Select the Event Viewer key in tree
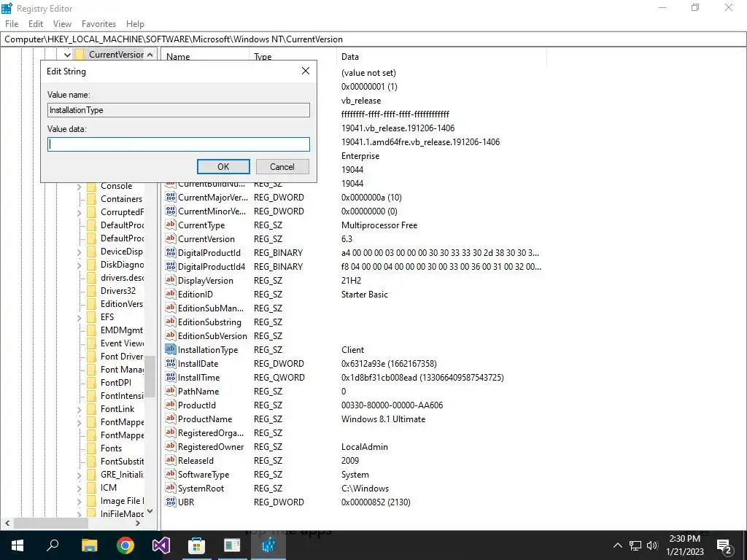 click(x=122, y=343)
